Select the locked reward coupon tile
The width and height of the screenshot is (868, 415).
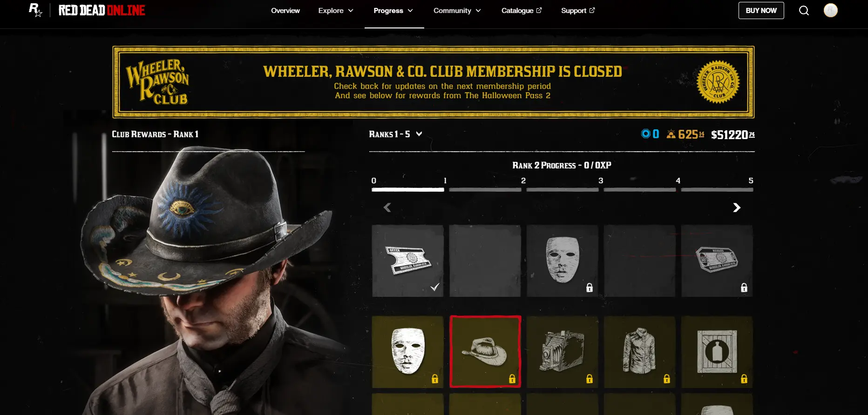pyautogui.click(x=717, y=261)
